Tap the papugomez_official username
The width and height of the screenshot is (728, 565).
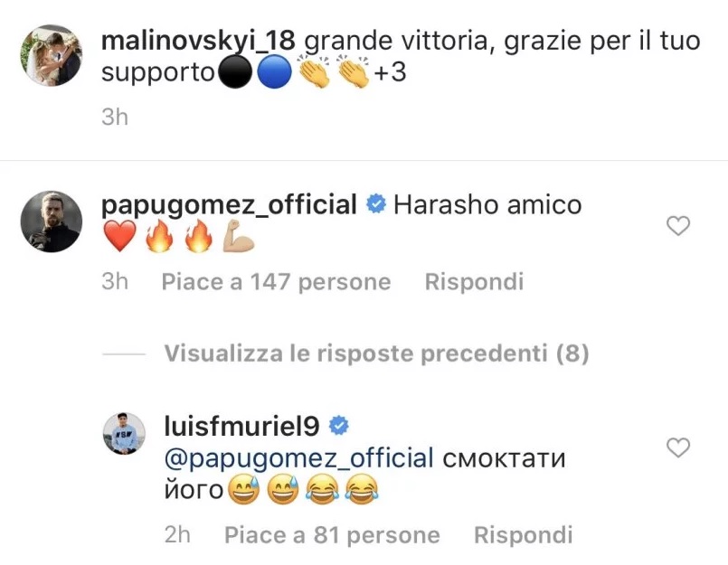[229, 204]
